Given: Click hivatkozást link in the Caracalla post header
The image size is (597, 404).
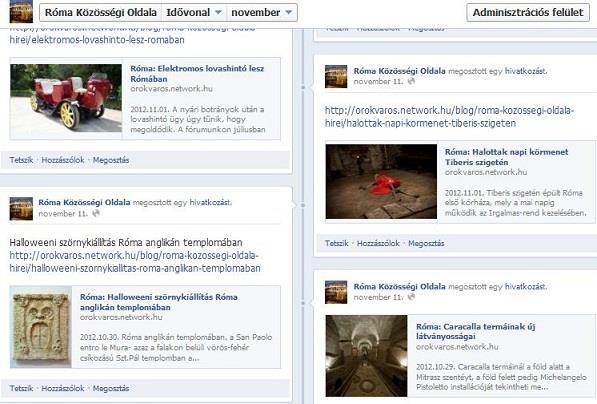Looking at the screenshot, I should (x=526, y=286).
